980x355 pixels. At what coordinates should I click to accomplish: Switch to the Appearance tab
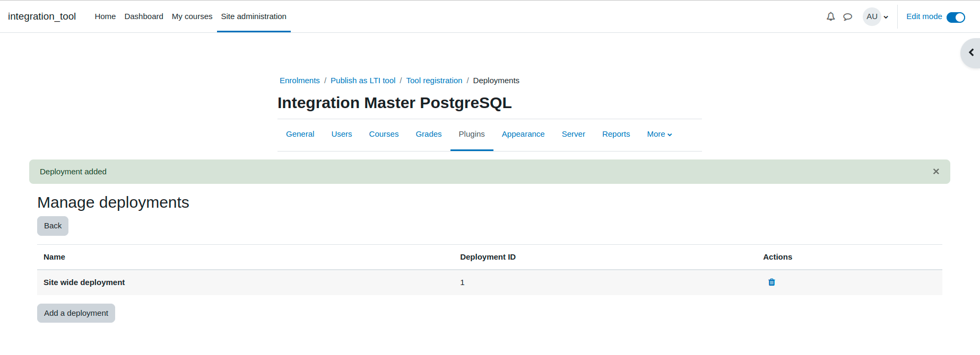[523, 135]
